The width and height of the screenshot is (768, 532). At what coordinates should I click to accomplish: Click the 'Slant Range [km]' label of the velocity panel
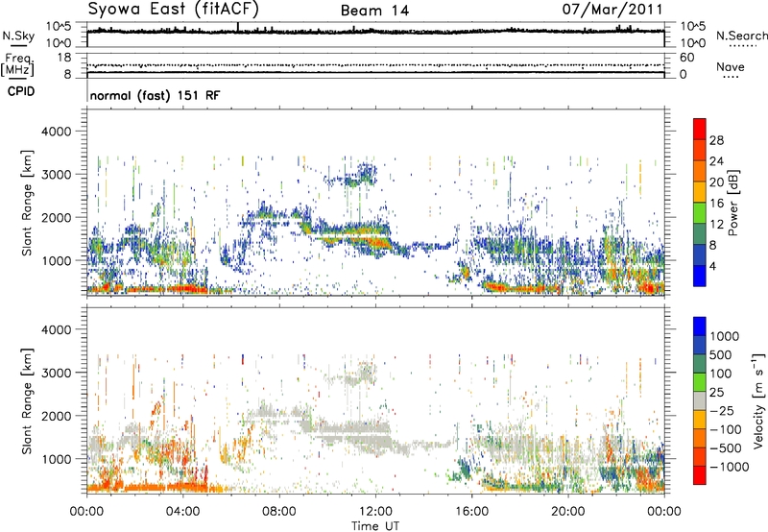(x=27, y=401)
